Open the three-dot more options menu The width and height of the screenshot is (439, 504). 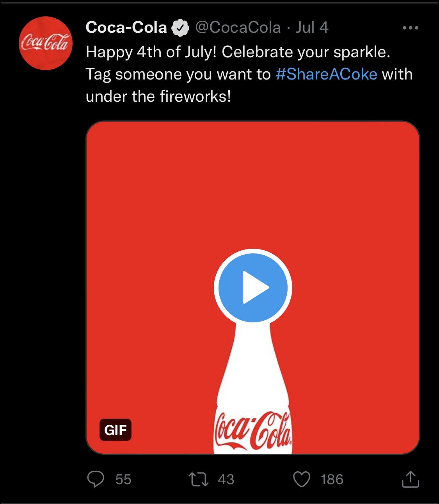tap(410, 28)
